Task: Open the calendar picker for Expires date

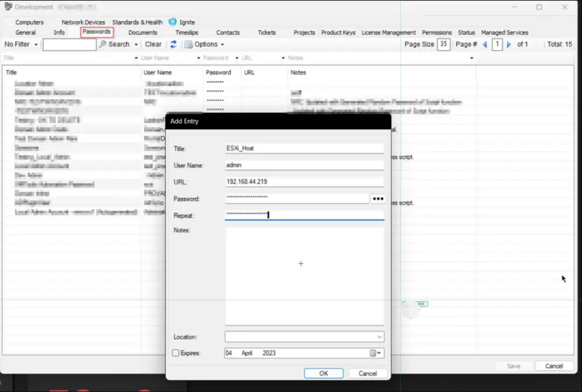Action: tap(375, 353)
